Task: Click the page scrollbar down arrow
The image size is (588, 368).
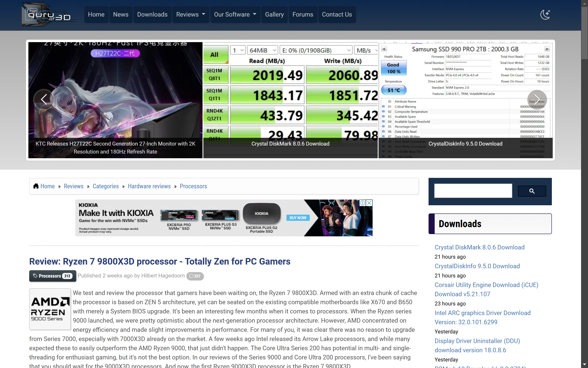Action: [585, 364]
